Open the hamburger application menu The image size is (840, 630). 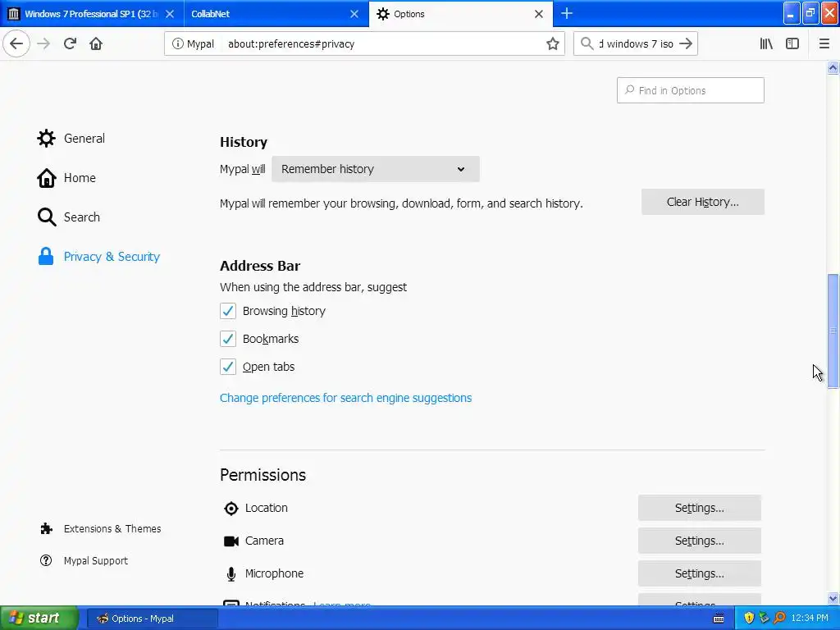(824, 43)
